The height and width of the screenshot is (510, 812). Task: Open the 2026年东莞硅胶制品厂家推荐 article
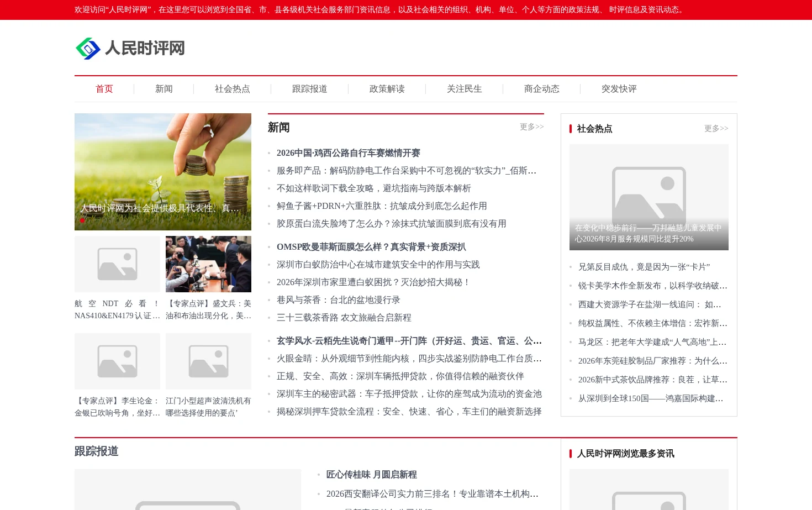653,361
